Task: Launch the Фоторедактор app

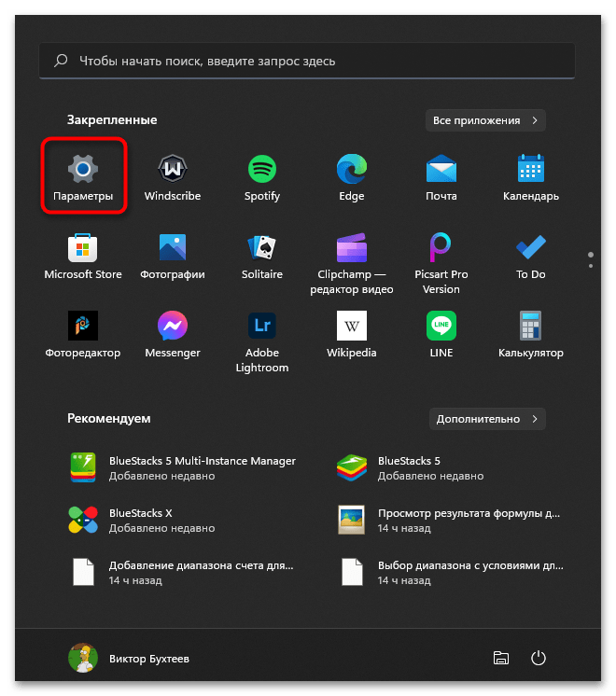Action: (83, 326)
